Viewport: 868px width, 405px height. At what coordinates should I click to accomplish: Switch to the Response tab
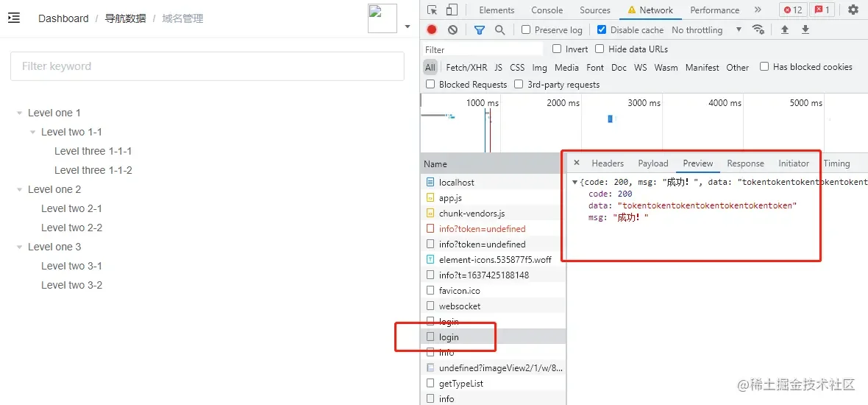pos(745,163)
